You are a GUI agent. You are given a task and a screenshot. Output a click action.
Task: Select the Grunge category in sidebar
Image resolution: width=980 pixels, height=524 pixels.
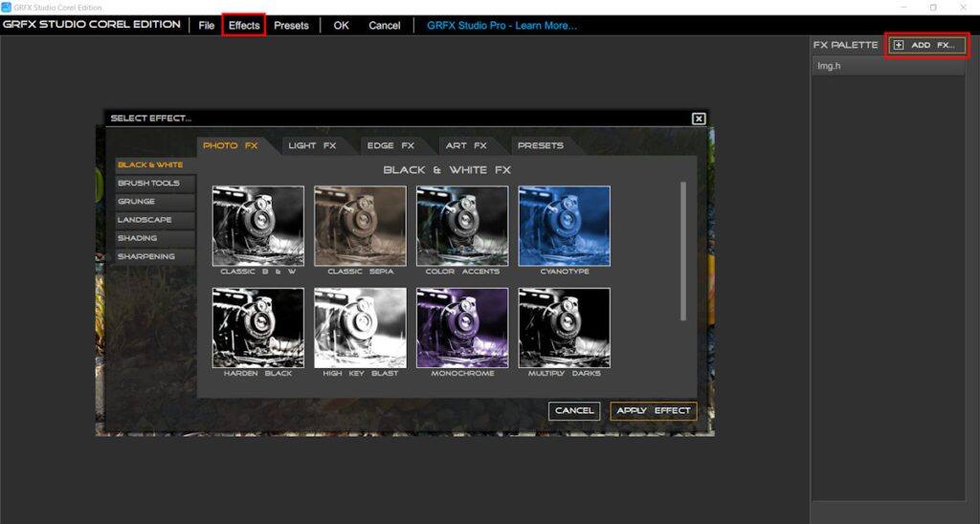click(x=137, y=202)
